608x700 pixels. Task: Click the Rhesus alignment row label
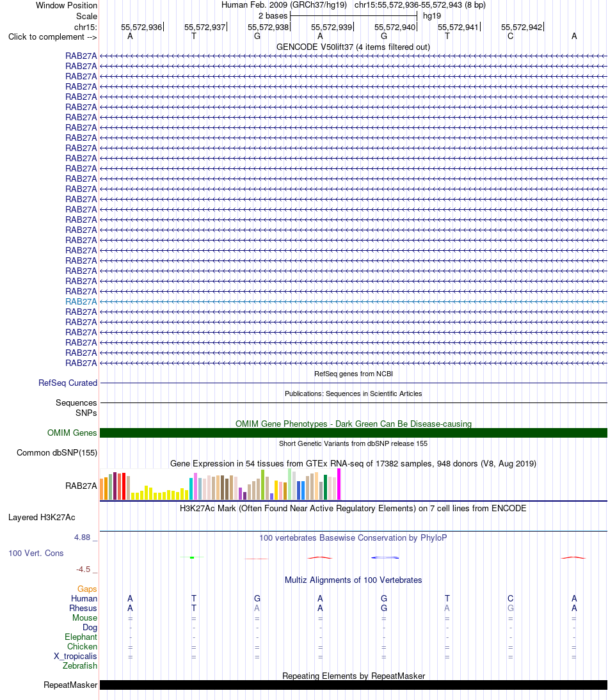tap(83, 608)
